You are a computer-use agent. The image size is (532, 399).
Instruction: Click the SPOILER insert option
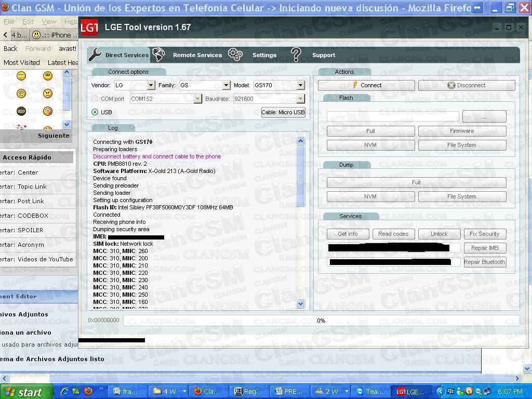point(31,230)
